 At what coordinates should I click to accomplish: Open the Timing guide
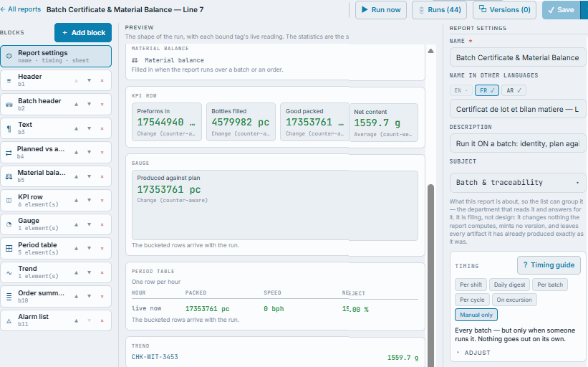pyautogui.click(x=549, y=265)
